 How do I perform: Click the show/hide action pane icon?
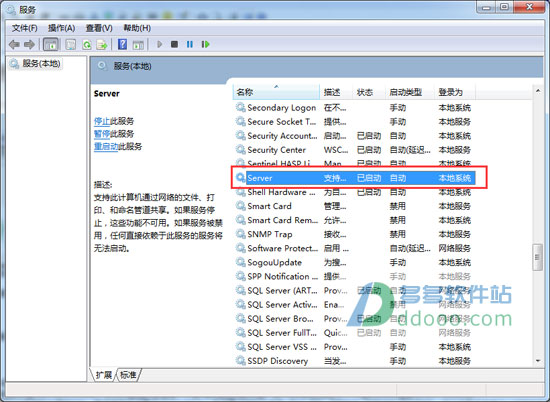(138, 45)
